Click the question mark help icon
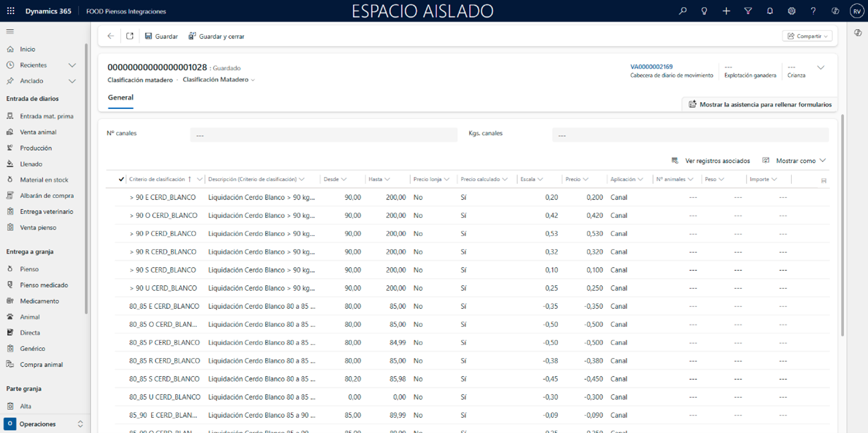This screenshot has width=868, height=433. click(x=813, y=11)
